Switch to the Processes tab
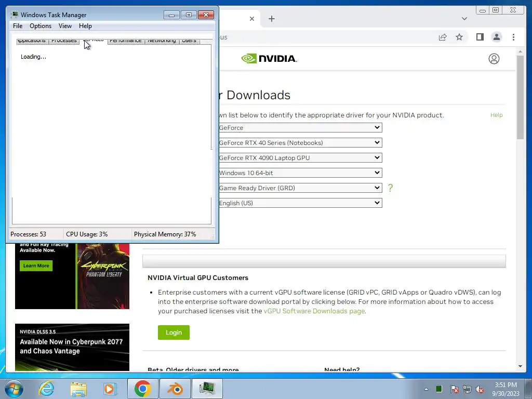This screenshot has height=399, width=532. click(x=64, y=41)
